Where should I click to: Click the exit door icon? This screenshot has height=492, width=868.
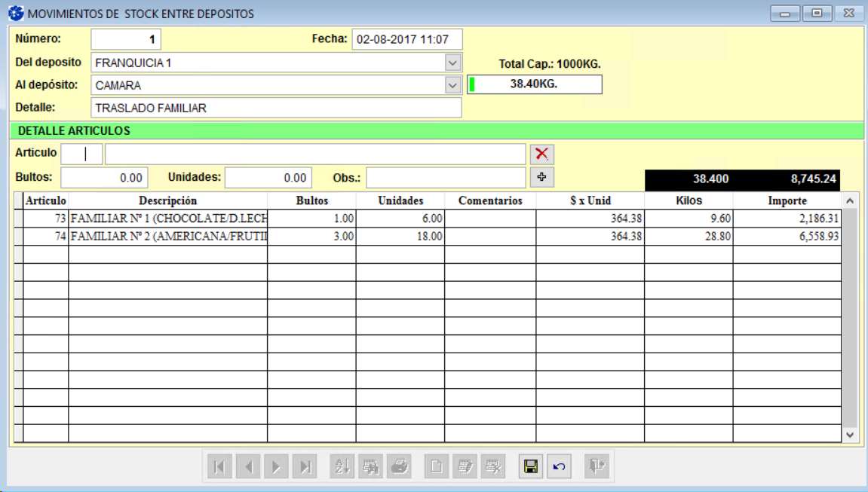(597, 467)
